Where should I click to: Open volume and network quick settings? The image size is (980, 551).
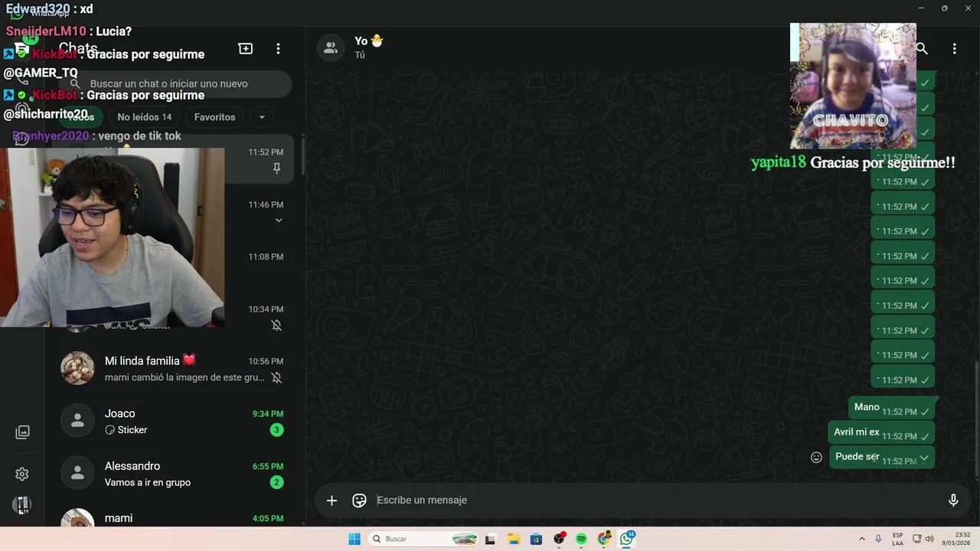click(x=923, y=539)
